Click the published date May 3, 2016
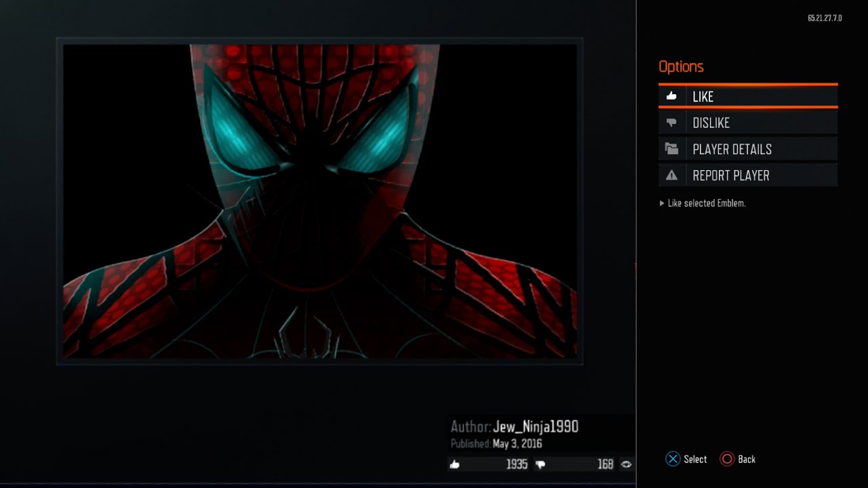 [517, 444]
